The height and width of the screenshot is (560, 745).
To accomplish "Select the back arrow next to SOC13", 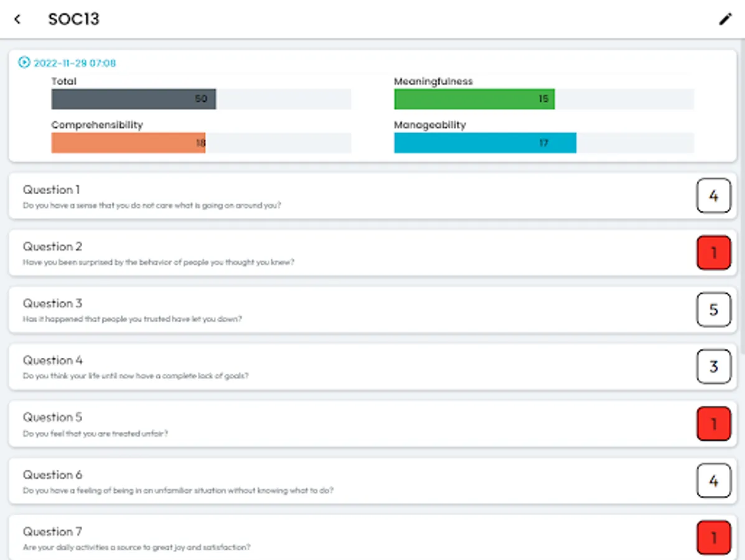I will [x=17, y=19].
